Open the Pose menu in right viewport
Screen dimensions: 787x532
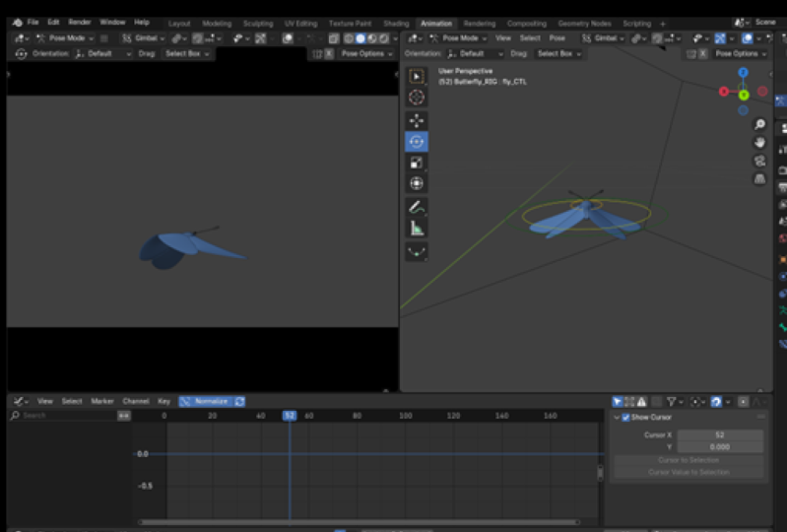pyautogui.click(x=557, y=38)
